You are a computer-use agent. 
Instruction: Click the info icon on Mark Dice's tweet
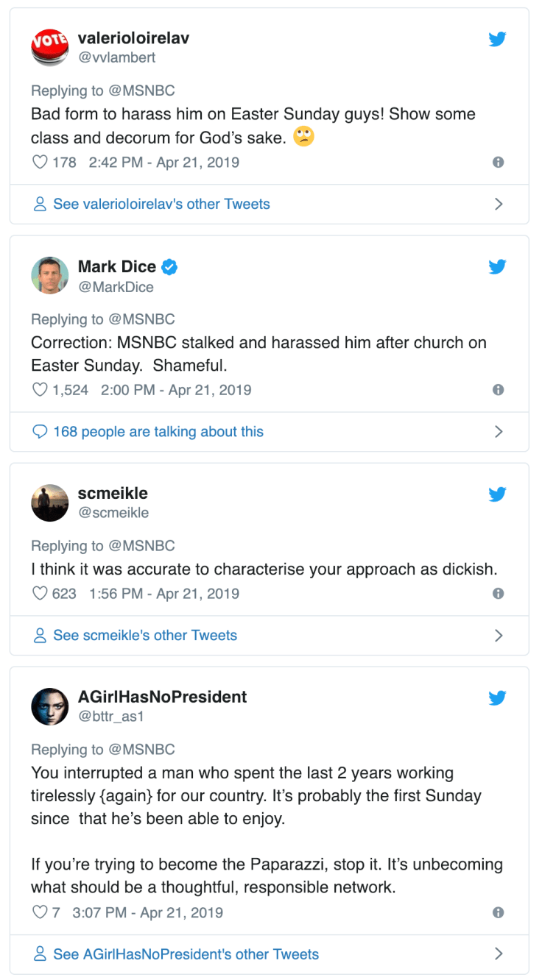tap(498, 390)
